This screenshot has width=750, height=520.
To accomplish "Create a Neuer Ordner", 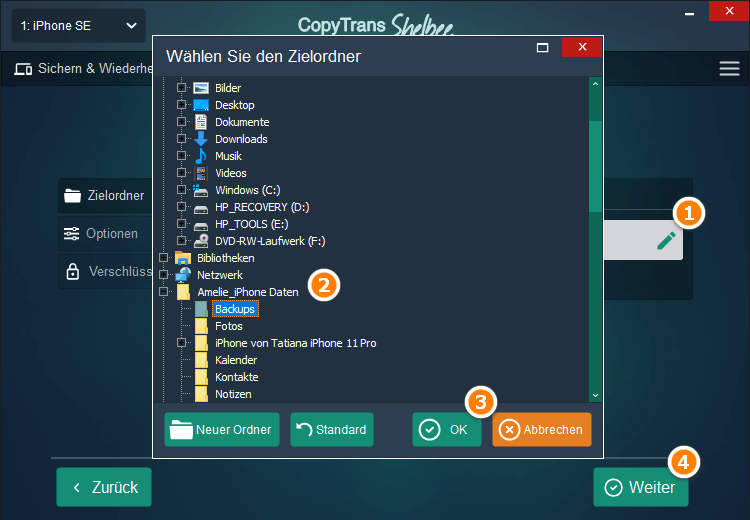I will coord(222,430).
